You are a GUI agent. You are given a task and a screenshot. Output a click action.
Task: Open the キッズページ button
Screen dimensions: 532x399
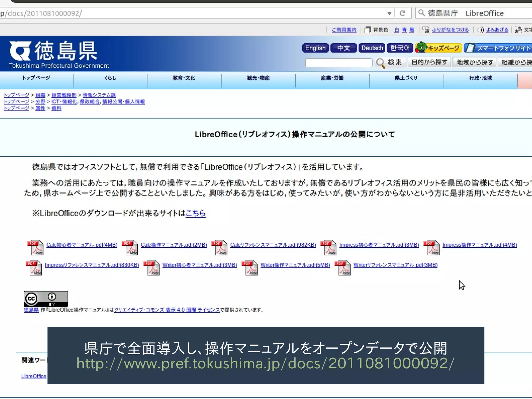438,48
